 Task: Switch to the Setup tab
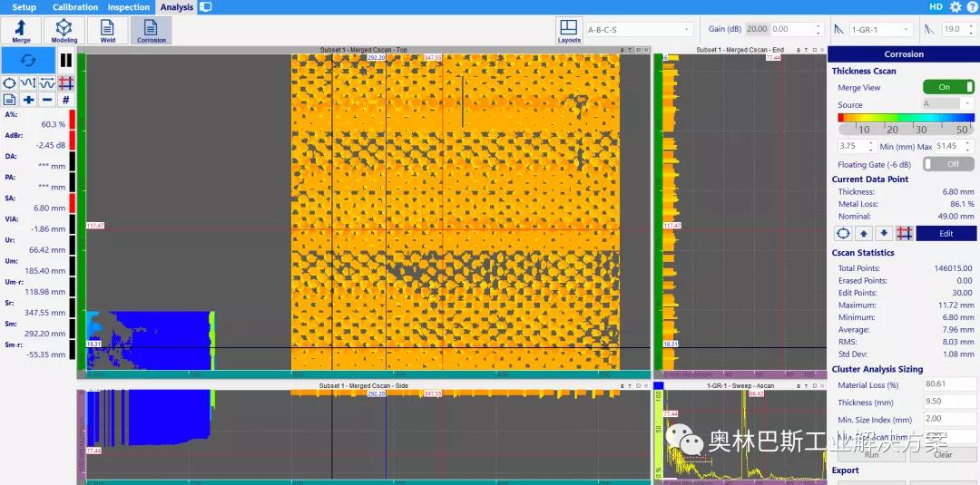(x=24, y=7)
